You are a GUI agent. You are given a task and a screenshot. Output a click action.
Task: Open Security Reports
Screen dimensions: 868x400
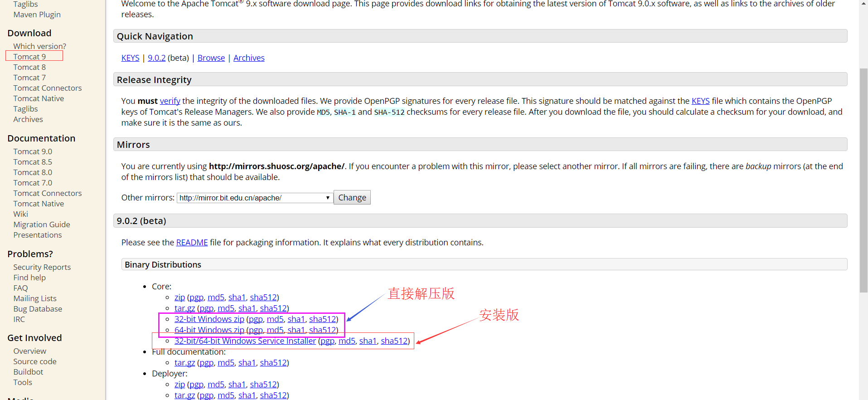point(42,267)
